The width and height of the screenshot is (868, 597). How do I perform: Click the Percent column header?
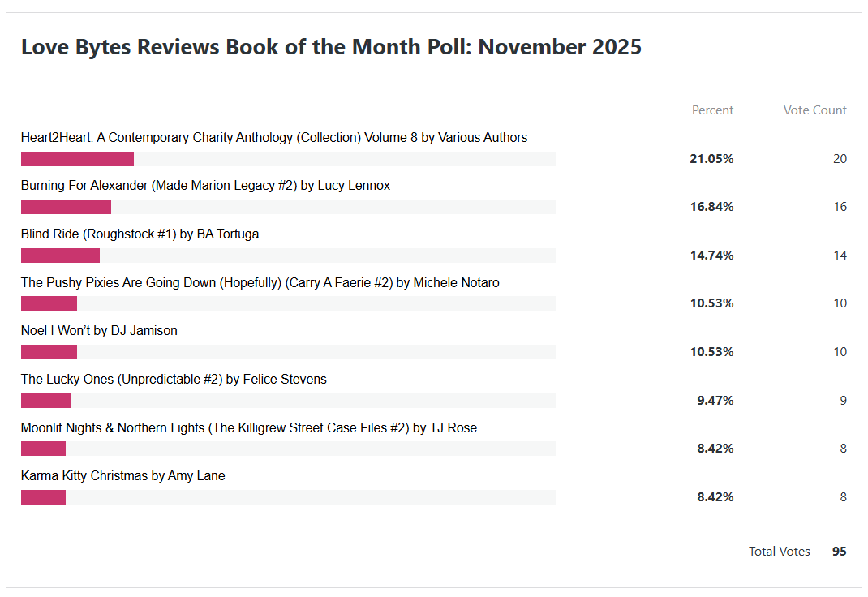pyautogui.click(x=712, y=110)
